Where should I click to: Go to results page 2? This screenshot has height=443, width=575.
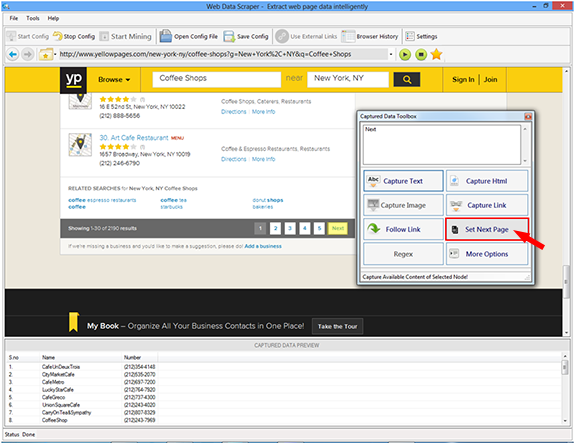click(275, 228)
